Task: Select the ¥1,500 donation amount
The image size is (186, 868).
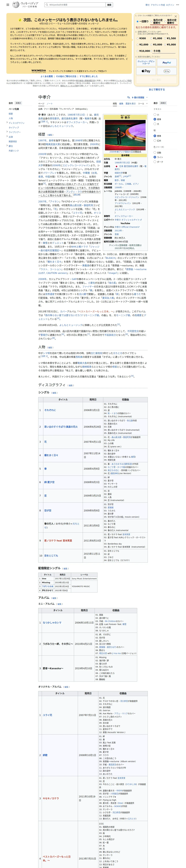Action: coord(165,38)
